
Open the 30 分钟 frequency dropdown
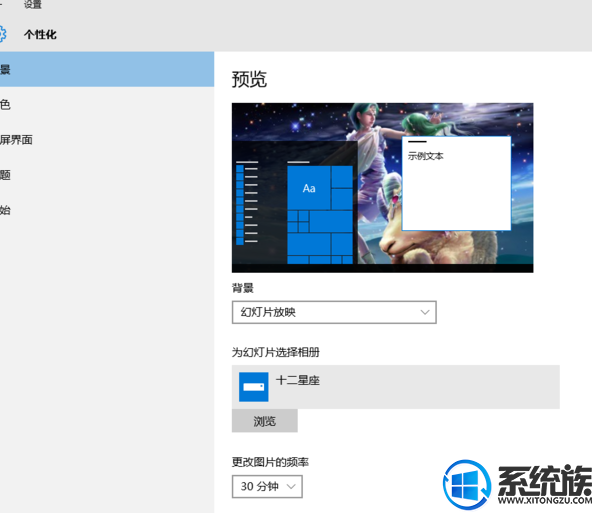[x=267, y=487]
